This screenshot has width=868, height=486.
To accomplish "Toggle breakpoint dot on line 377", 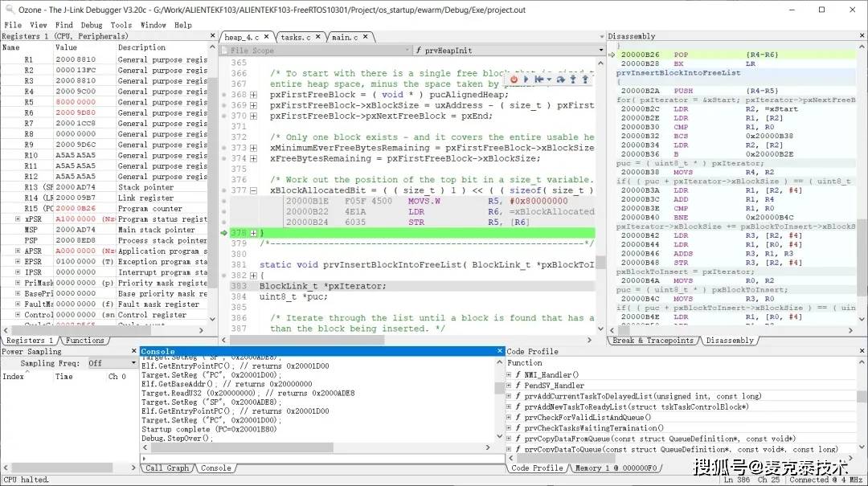I will point(224,190).
